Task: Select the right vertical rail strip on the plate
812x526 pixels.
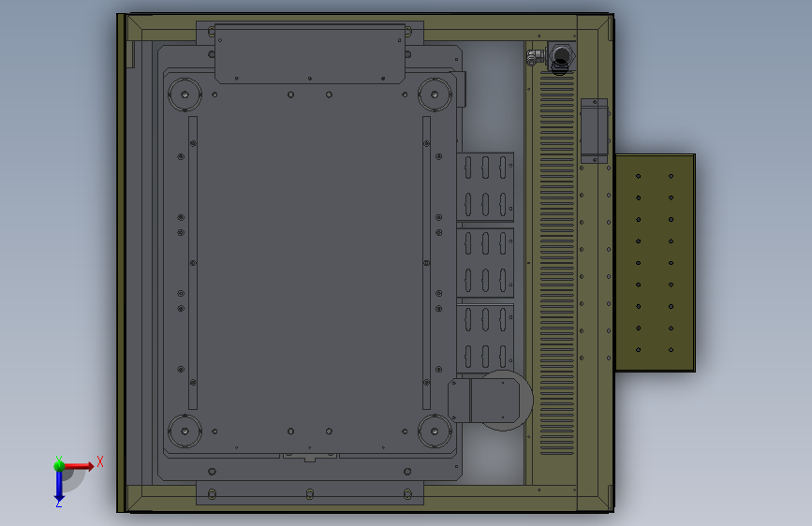Action: tap(427, 263)
